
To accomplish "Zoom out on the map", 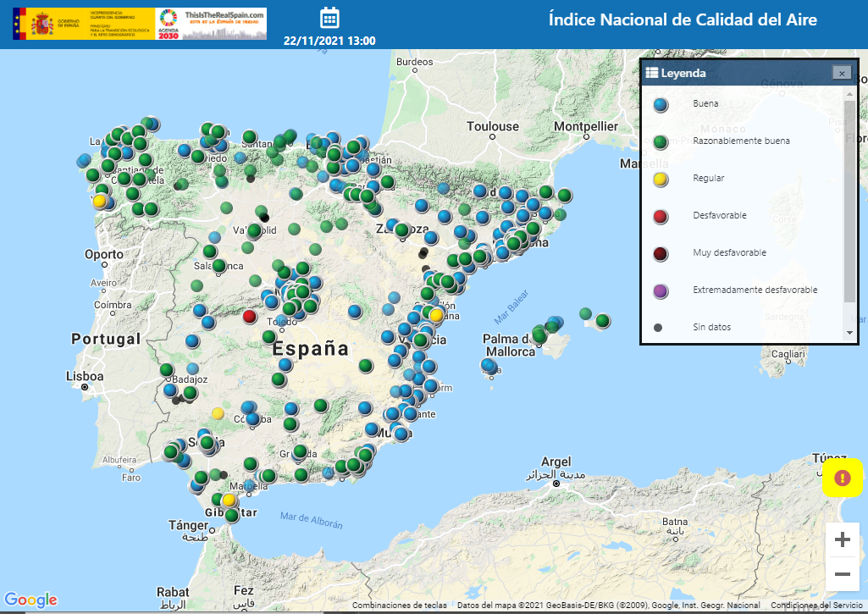I will click(842, 574).
